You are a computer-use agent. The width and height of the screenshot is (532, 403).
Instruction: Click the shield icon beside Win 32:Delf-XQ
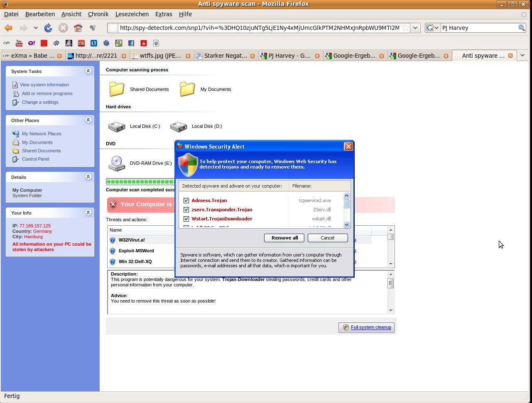(112, 261)
